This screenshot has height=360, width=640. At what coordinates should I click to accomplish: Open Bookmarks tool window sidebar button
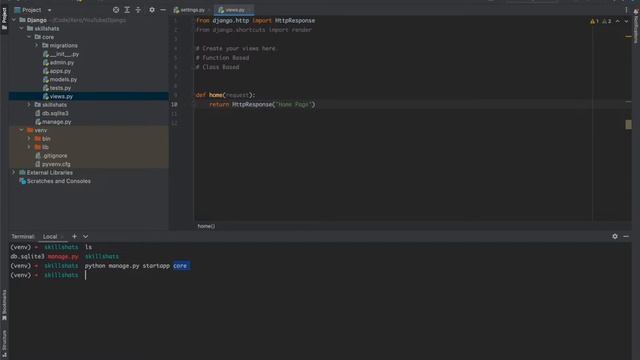4,304
